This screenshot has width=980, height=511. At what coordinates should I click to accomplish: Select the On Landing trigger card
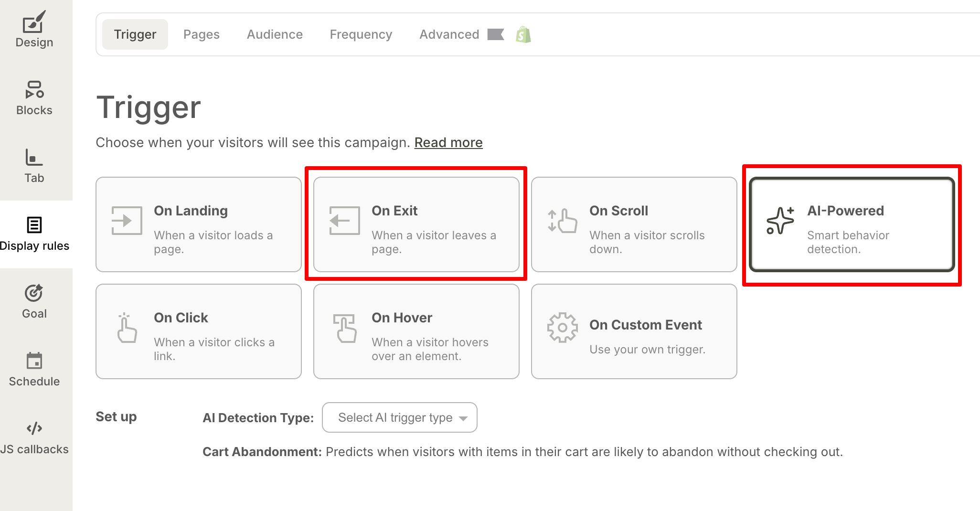point(198,224)
